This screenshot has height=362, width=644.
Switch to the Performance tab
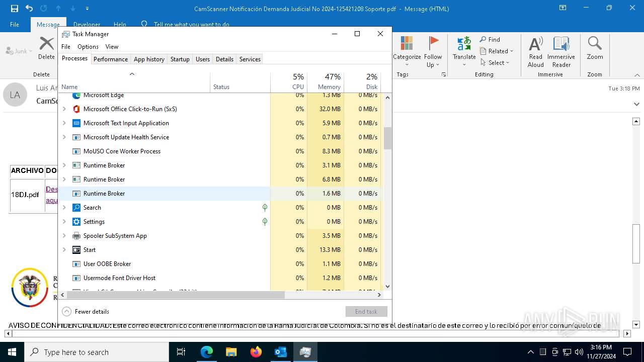tap(111, 59)
